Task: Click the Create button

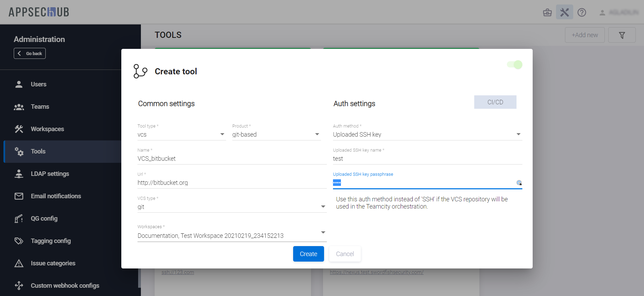Action: pos(308,254)
